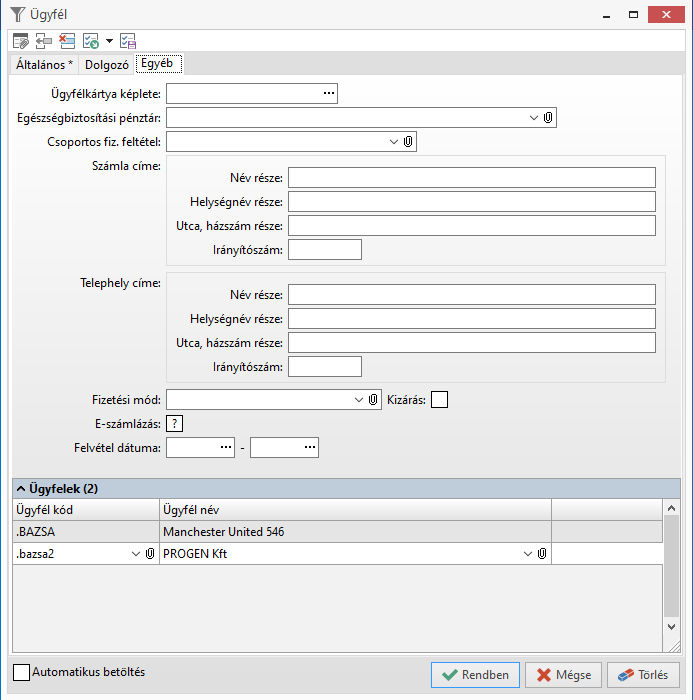The height and width of the screenshot is (700, 693).
Task: Click the funnel icon in the title bar
Action: [x=17, y=14]
